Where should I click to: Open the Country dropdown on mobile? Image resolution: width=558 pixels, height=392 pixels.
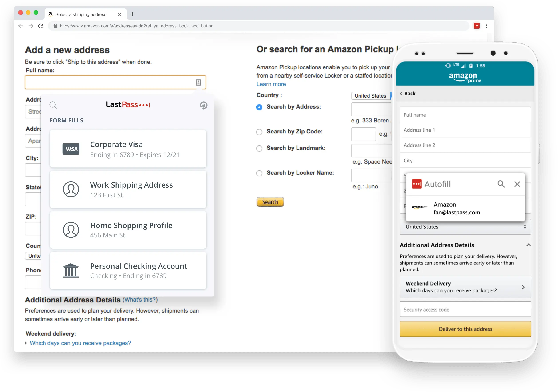(465, 227)
